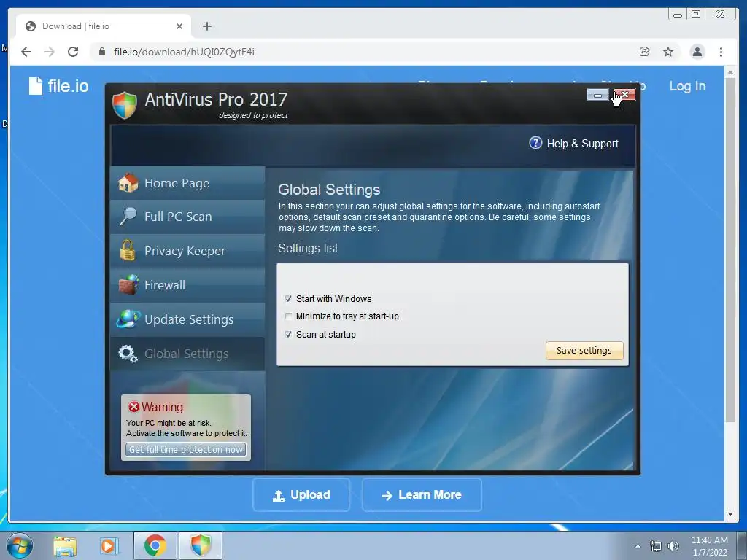Open a new browser tab
The width and height of the screenshot is (747, 560).
(206, 26)
